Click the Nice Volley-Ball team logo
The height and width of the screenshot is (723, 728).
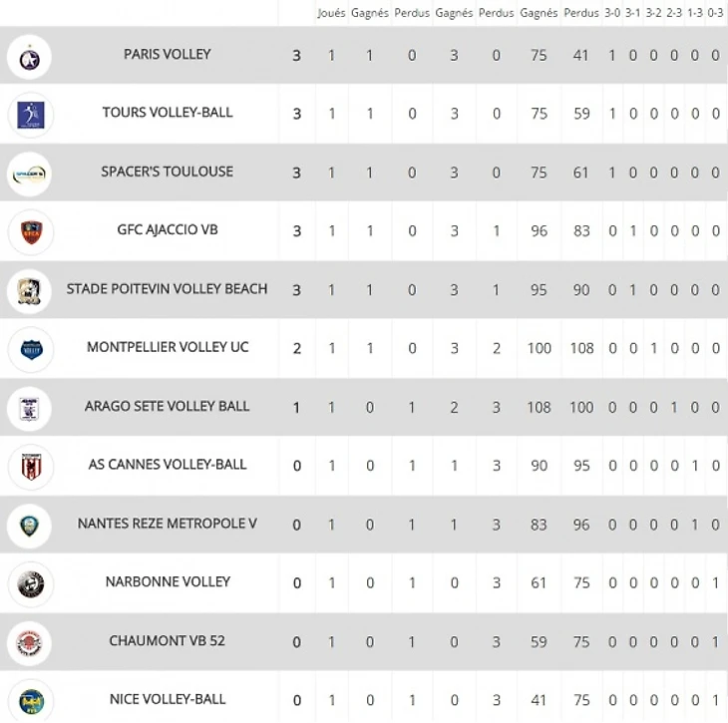click(x=30, y=700)
